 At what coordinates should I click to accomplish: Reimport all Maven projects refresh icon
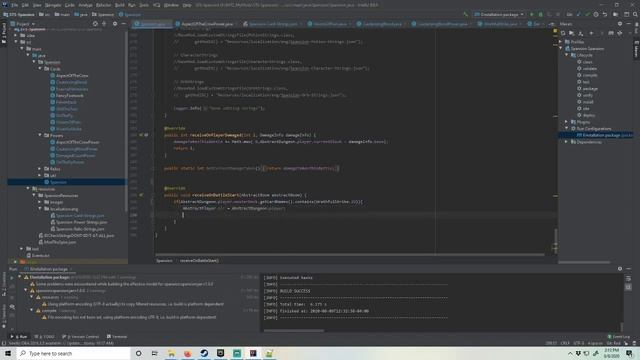[x=563, y=33]
